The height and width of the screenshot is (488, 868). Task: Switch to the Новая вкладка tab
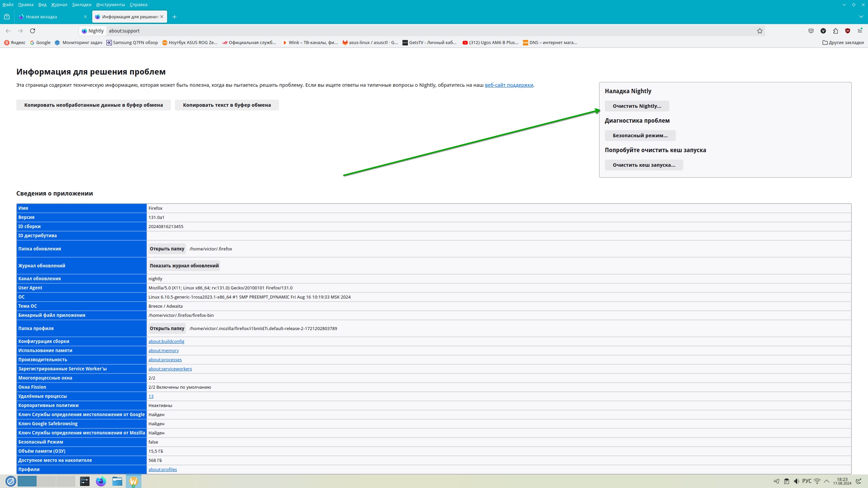tap(51, 17)
